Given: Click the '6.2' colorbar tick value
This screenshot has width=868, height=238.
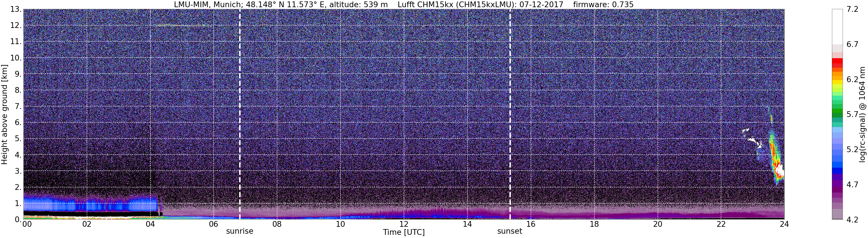Looking at the screenshot, I should [x=852, y=80].
